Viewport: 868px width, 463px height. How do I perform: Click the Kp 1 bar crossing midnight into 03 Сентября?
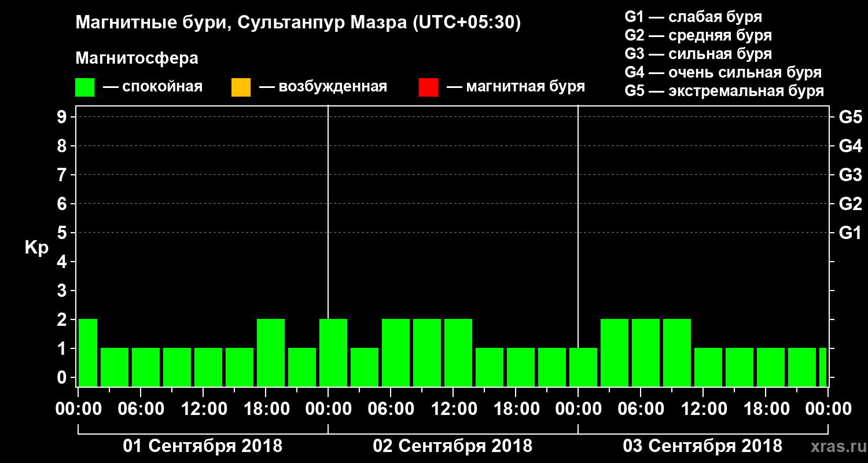tap(583, 367)
